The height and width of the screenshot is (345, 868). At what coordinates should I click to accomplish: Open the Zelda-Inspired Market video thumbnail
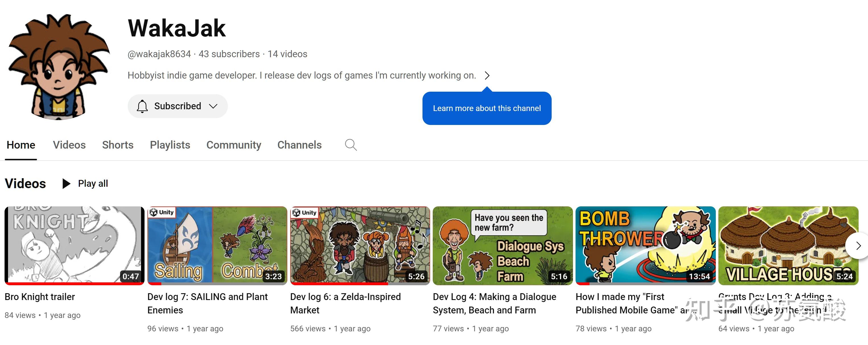(360, 245)
